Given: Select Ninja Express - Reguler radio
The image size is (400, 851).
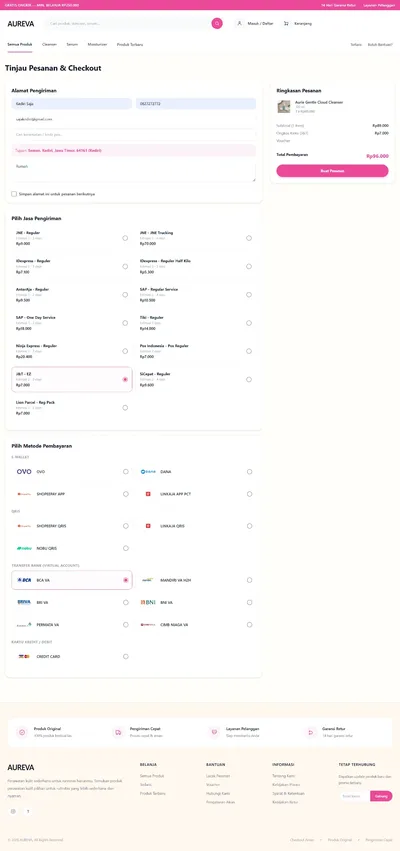Looking at the screenshot, I should pos(125,351).
